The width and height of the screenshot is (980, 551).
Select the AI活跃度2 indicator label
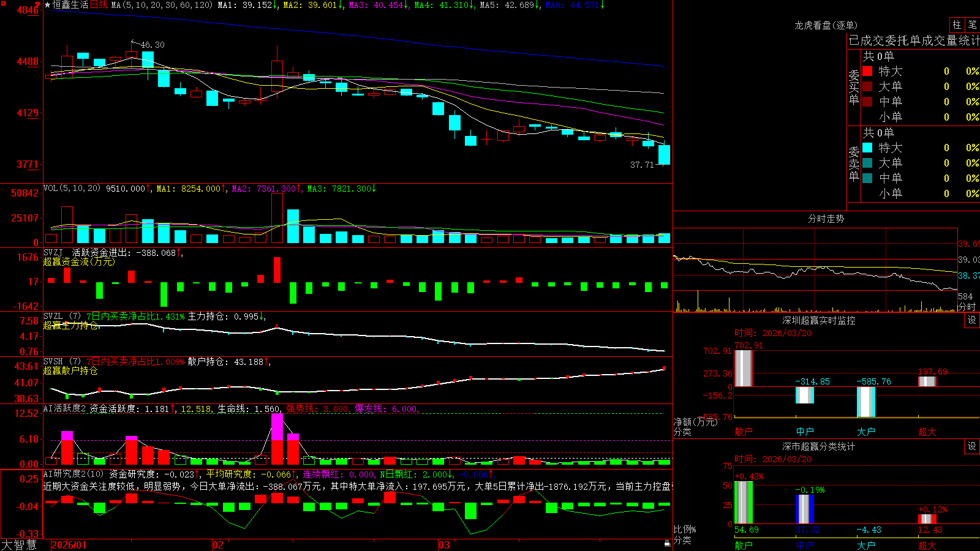(x=65, y=408)
